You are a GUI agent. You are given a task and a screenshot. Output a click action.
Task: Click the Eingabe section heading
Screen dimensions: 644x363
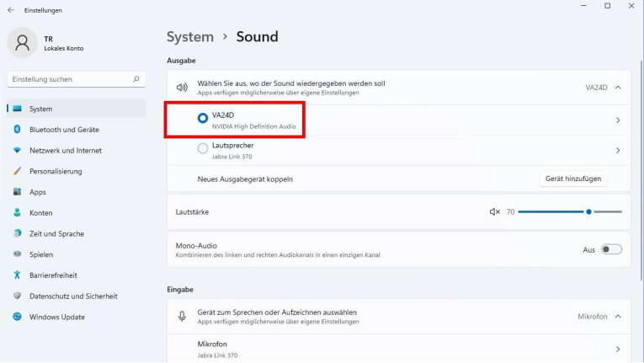click(x=180, y=290)
